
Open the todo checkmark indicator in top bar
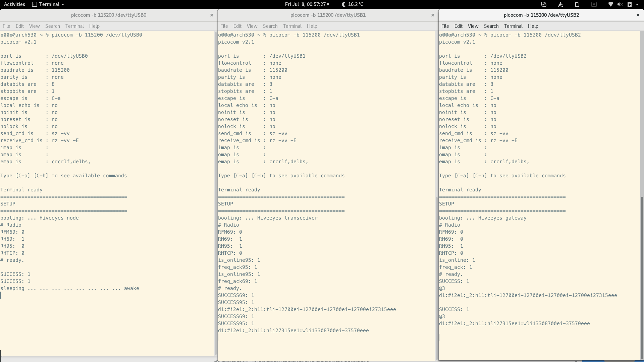pos(544,4)
